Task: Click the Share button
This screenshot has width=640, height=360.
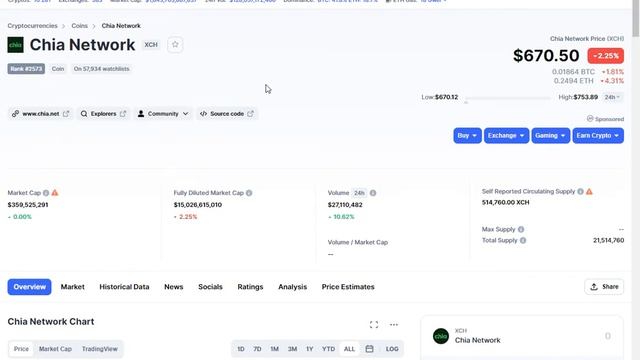Action: click(x=604, y=287)
